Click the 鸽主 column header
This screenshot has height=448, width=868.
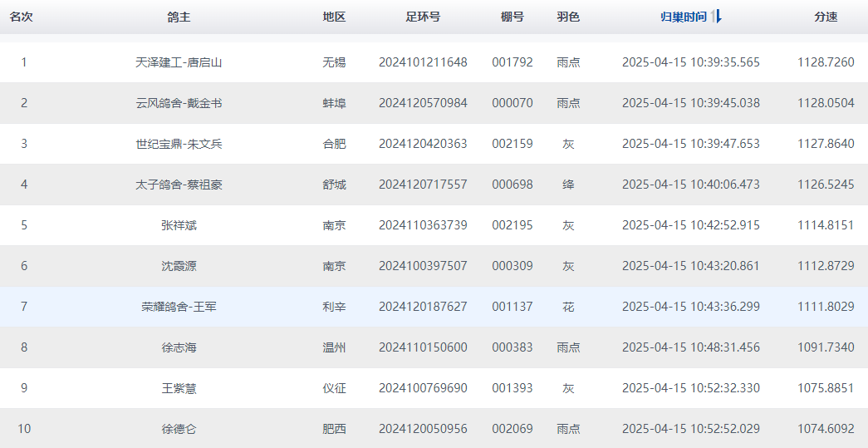point(179,17)
